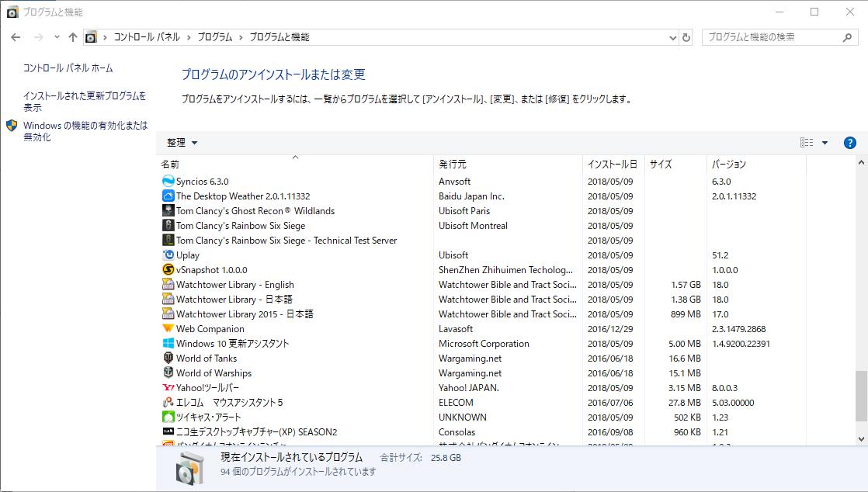Open the 整理 dropdown menu
The image size is (868, 492).
tap(182, 143)
